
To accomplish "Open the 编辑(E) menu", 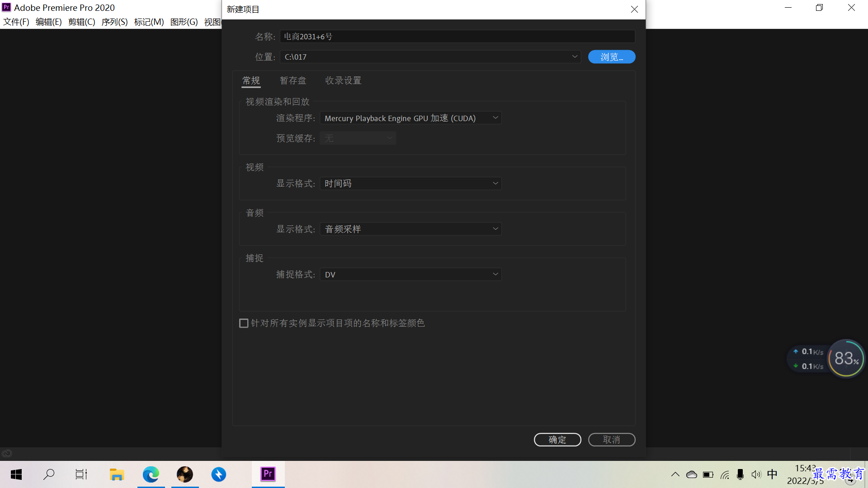I will point(49,22).
